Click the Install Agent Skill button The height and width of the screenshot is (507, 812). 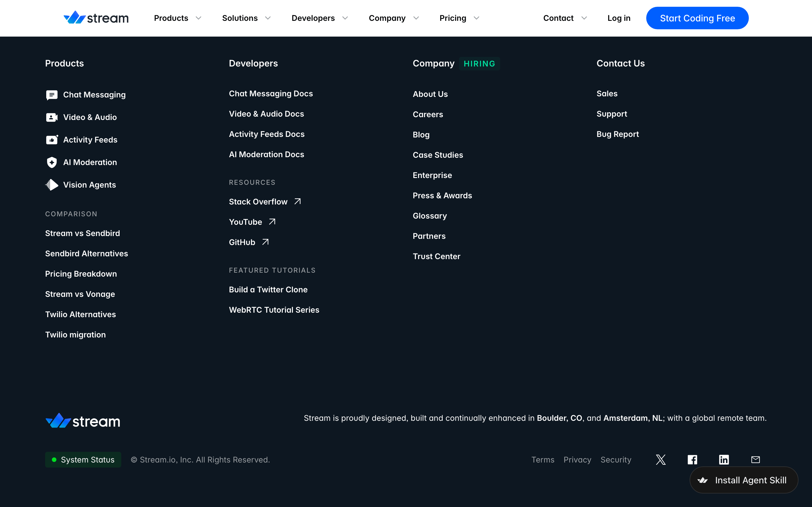743,480
